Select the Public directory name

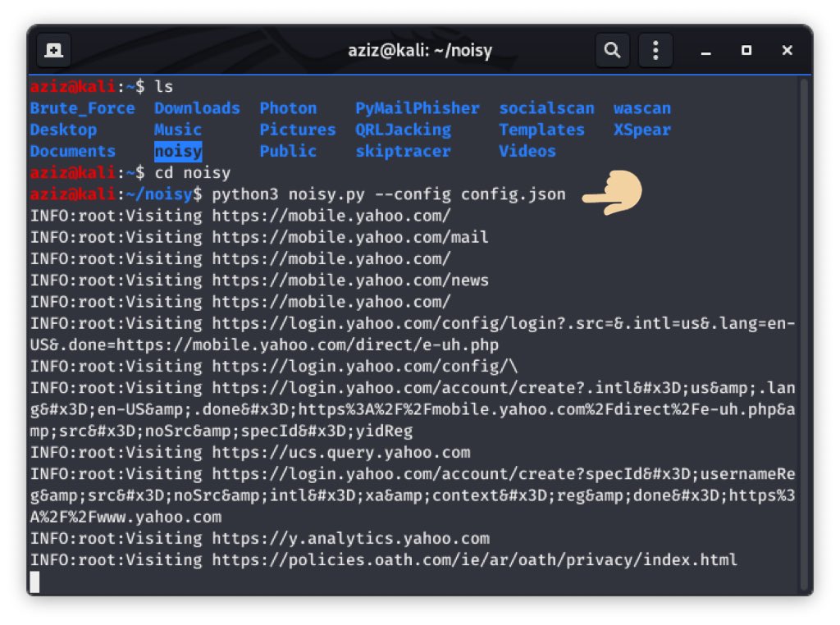pyautogui.click(x=288, y=151)
